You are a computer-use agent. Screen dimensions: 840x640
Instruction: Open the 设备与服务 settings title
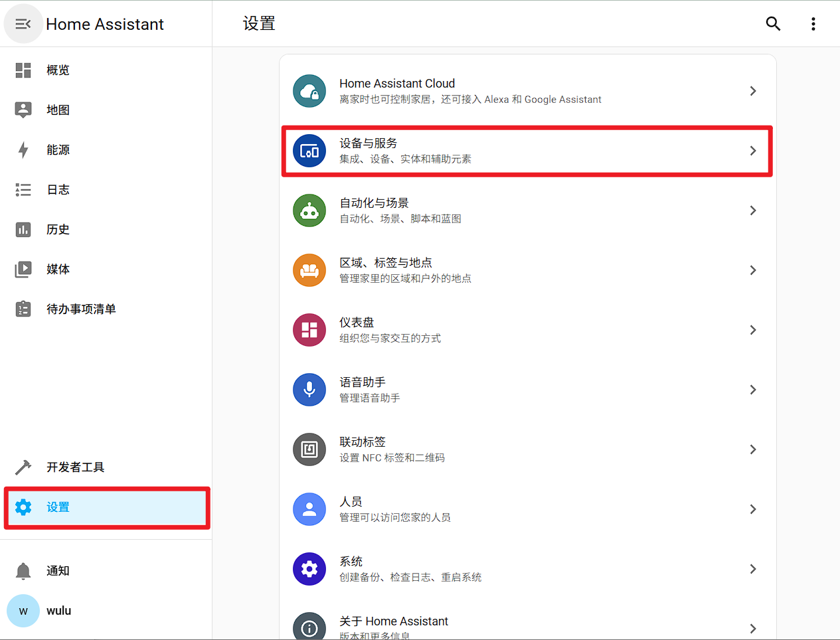(369, 143)
